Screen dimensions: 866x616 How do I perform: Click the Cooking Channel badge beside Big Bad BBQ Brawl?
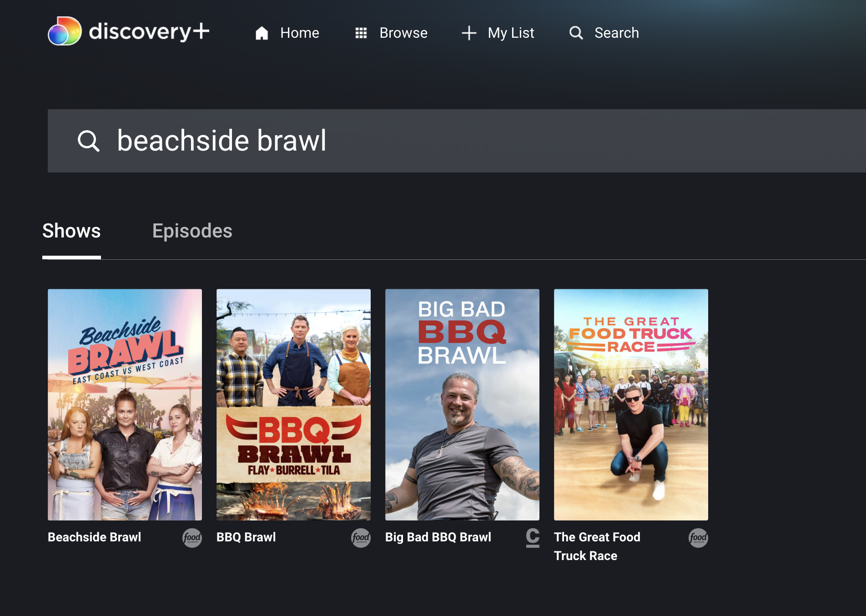click(x=533, y=538)
